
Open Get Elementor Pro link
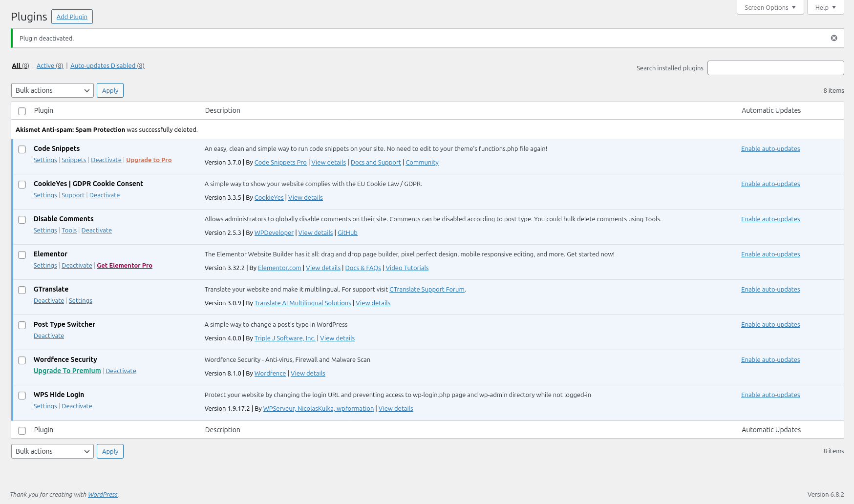click(x=125, y=266)
